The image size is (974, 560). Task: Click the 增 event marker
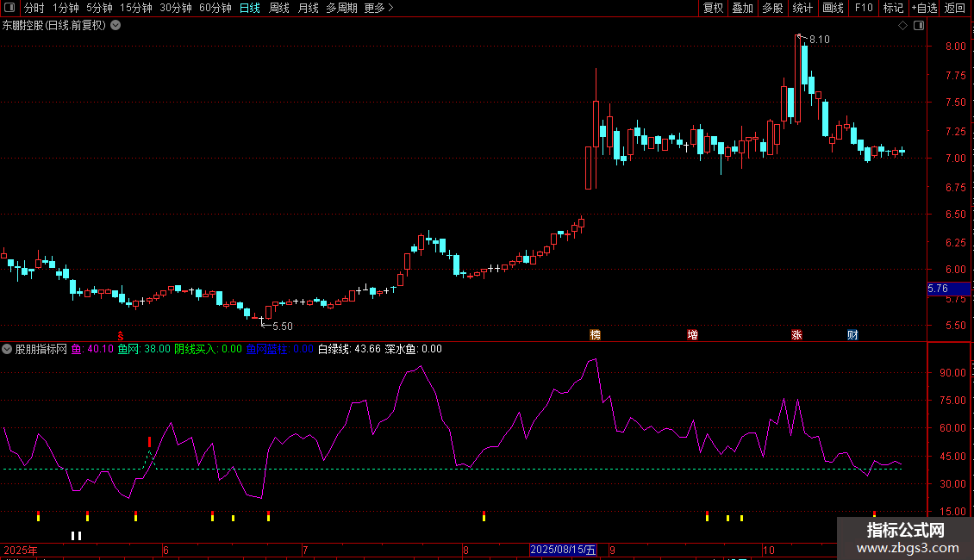693,334
